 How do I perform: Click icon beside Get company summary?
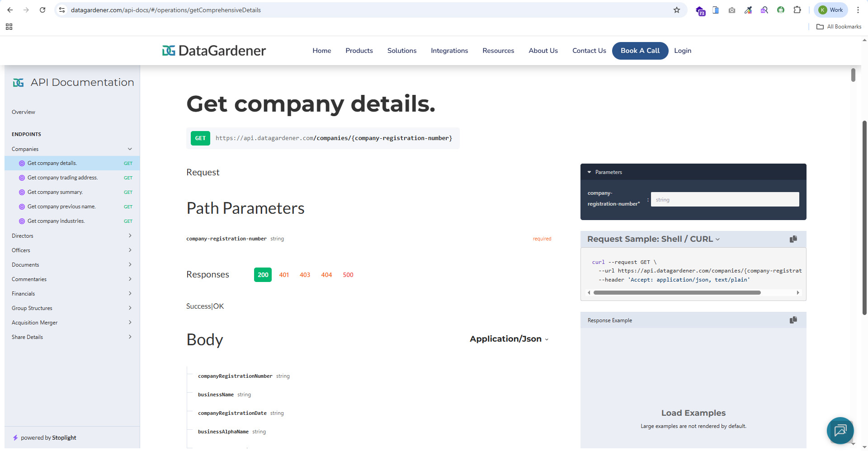click(22, 192)
